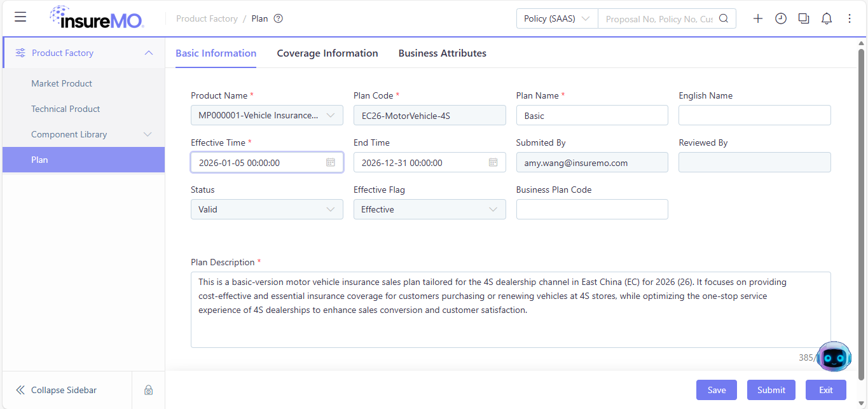Open the vertical three-dot more menu
The image size is (868, 409).
(850, 18)
